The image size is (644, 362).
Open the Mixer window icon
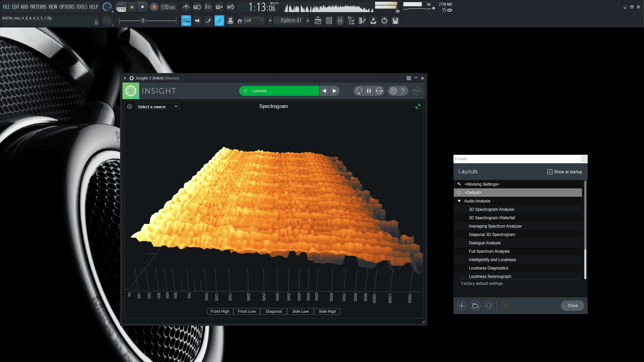(x=340, y=21)
